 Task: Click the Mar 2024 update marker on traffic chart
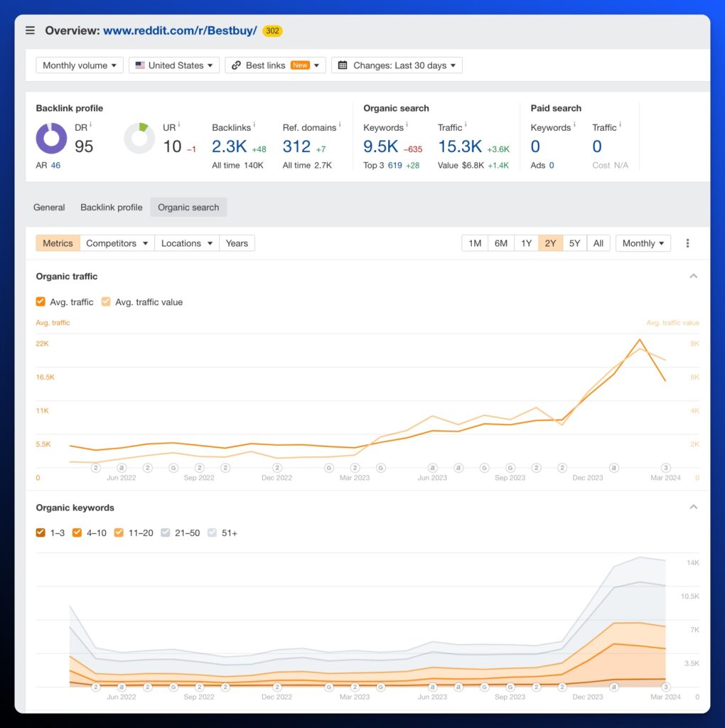click(x=666, y=468)
